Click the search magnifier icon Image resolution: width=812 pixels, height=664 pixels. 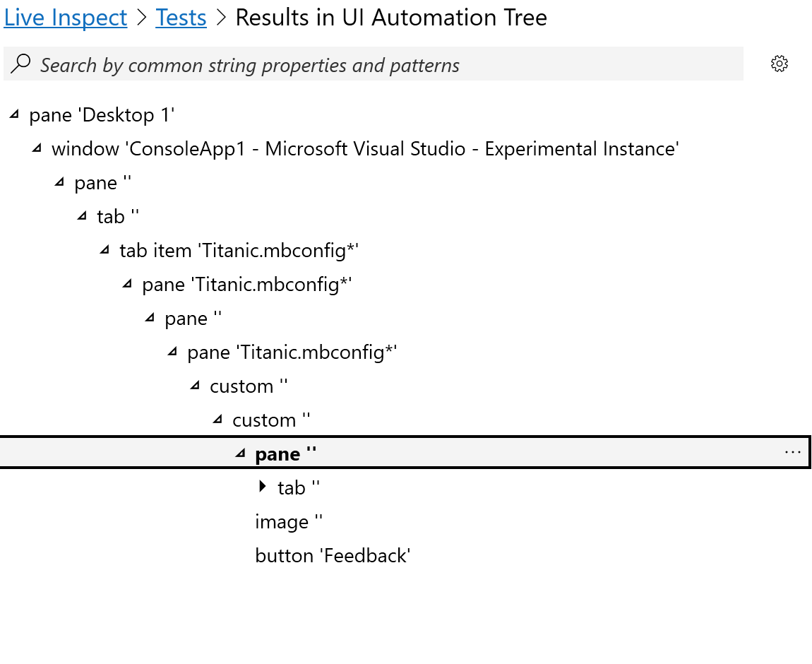(x=21, y=63)
